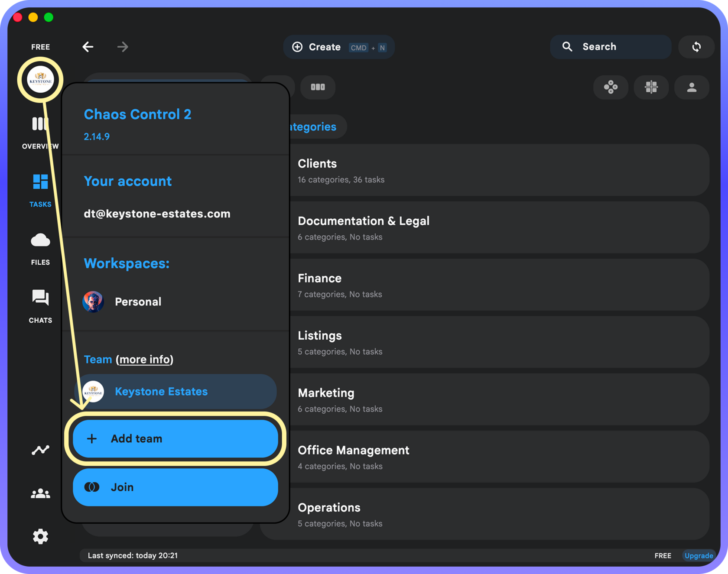Image resolution: width=728 pixels, height=574 pixels.
Task: Click the Personal workspace avatar
Action: point(93,302)
